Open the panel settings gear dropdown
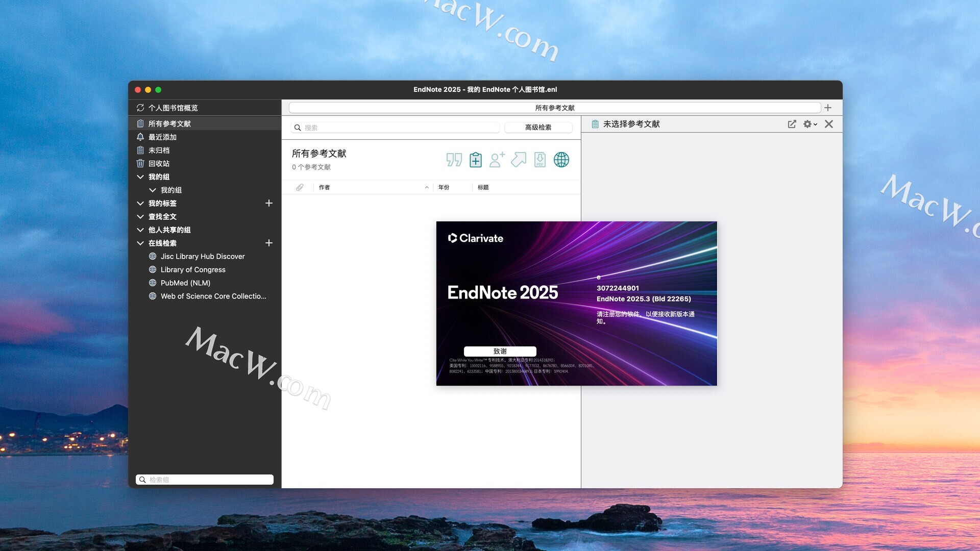Image resolution: width=980 pixels, height=551 pixels. 810,124
